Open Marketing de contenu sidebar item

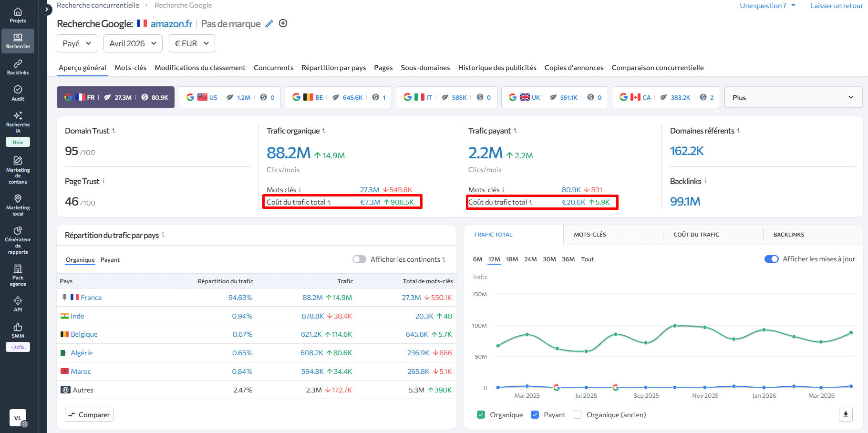point(18,169)
